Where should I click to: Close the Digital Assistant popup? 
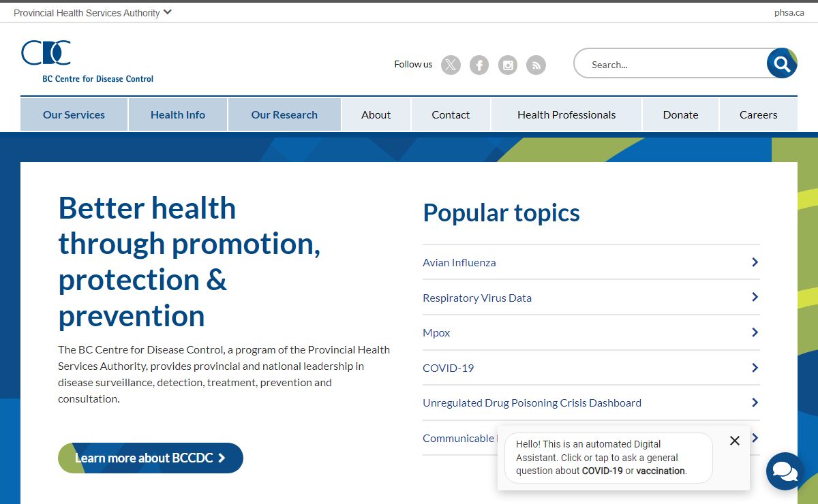[734, 441]
